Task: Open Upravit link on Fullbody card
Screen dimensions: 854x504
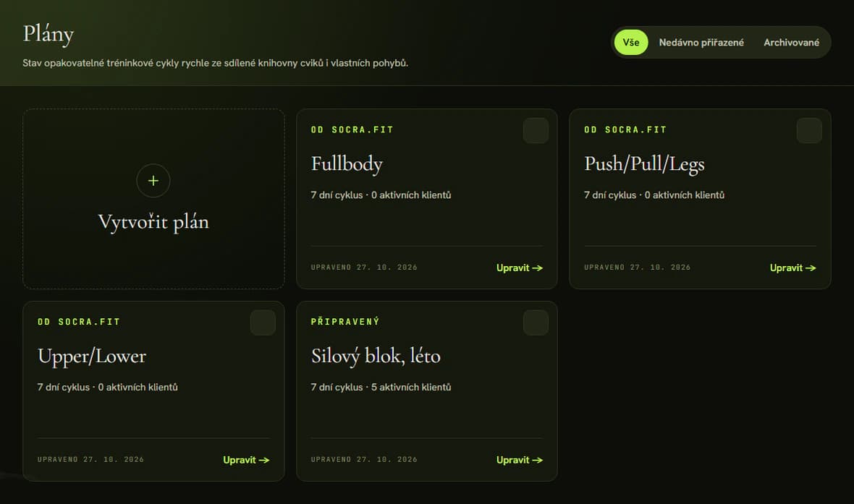Action: pos(520,268)
